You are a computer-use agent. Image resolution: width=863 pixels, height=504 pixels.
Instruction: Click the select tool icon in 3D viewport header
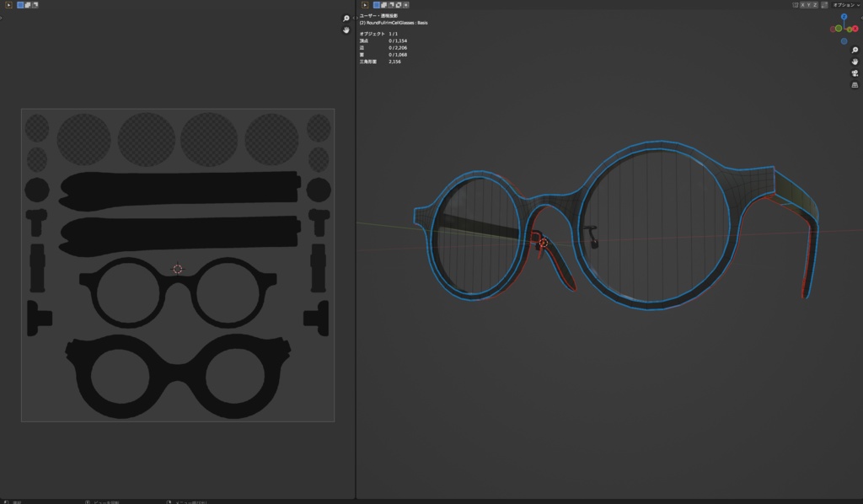point(364,5)
